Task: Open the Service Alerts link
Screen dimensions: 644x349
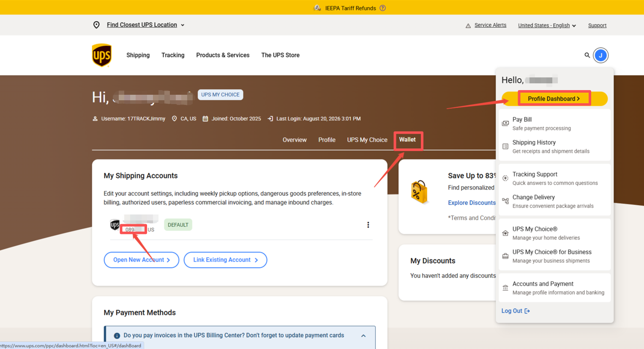Action: [x=490, y=25]
